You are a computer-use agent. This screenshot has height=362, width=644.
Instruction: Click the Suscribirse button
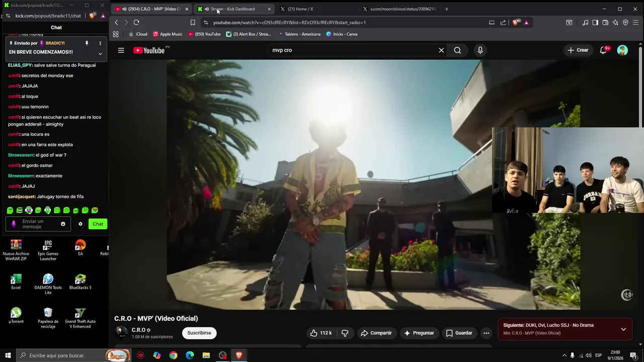coord(199,333)
